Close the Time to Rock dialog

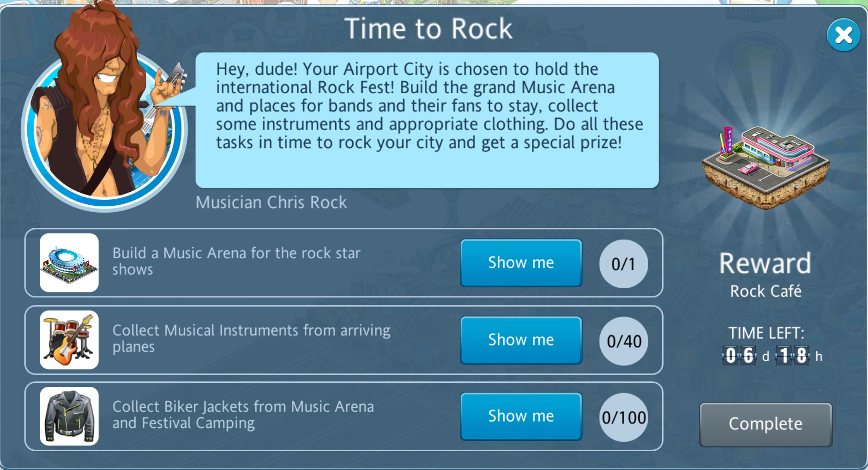[x=844, y=35]
